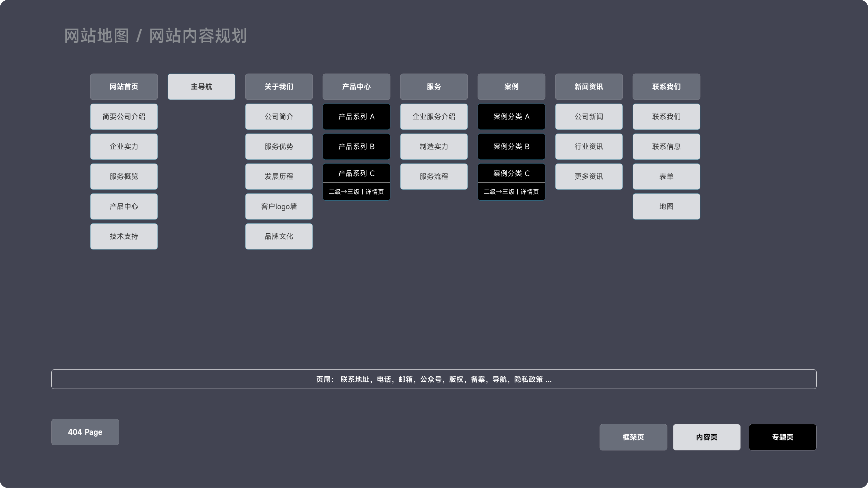
Task: Open the 关于我们 column header
Action: [x=279, y=87]
